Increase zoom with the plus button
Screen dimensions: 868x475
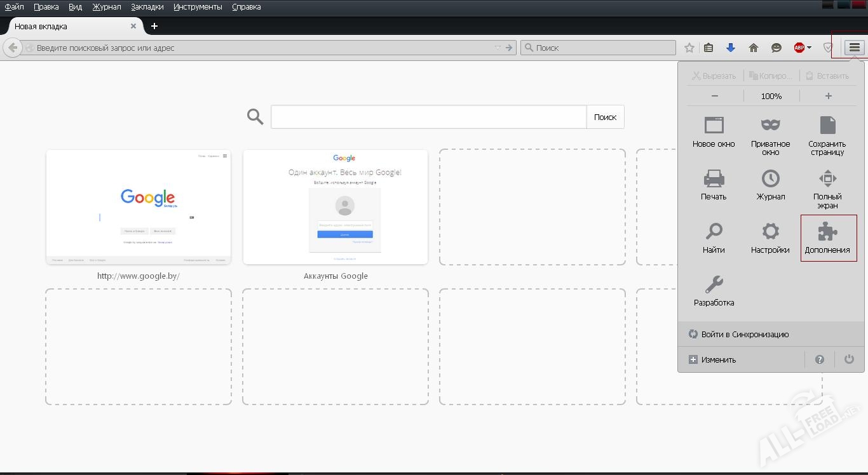pyautogui.click(x=828, y=96)
